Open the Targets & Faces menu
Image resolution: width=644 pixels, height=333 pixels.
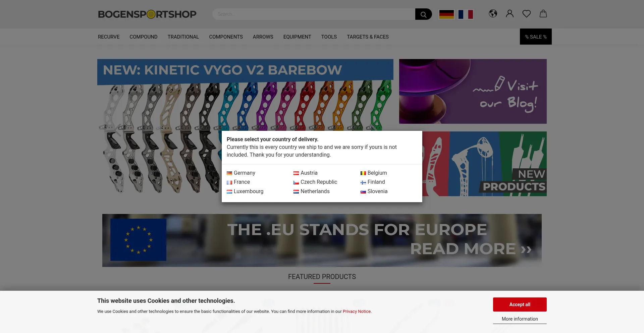pyautogui.click(x=368, y=37)
